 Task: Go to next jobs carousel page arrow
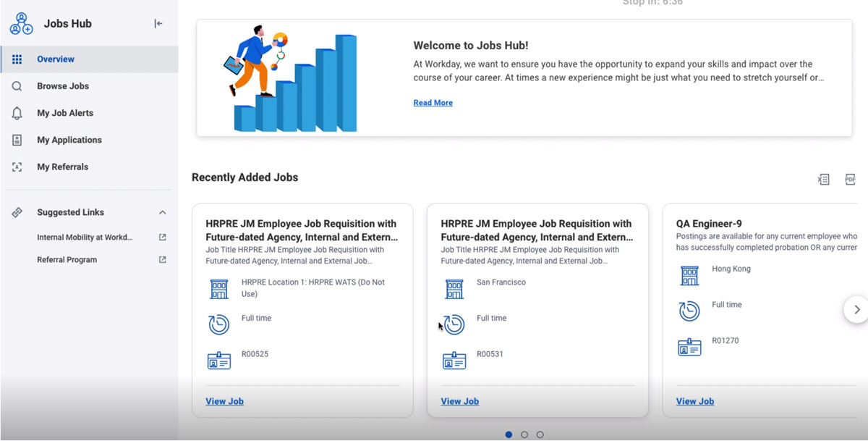[856, 309]
